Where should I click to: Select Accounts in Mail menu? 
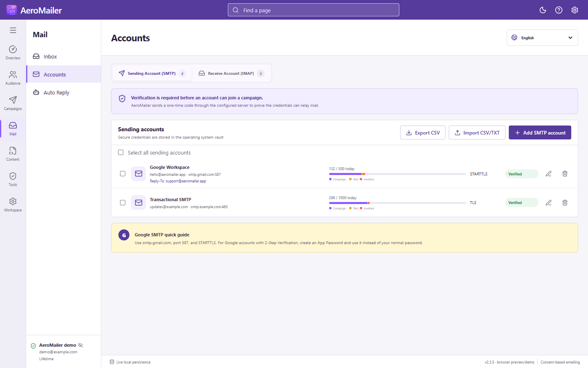point(64,74)
